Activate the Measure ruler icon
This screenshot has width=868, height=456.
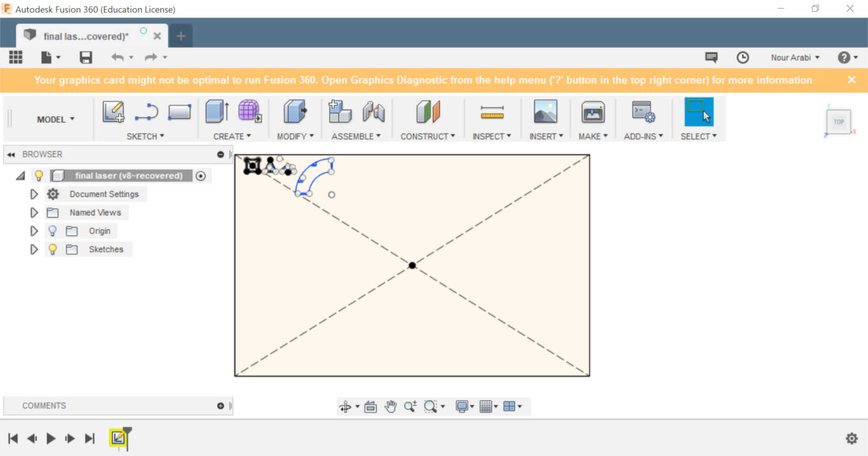[x=492, y=112]
